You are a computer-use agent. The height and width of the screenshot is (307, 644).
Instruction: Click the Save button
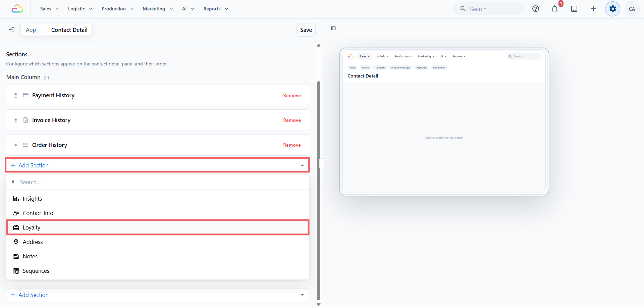tap(306, 30)
